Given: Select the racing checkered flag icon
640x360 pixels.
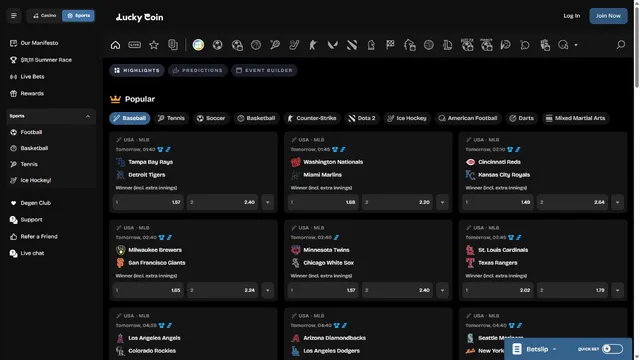Looking at the screenshot, I should point(390,45).
